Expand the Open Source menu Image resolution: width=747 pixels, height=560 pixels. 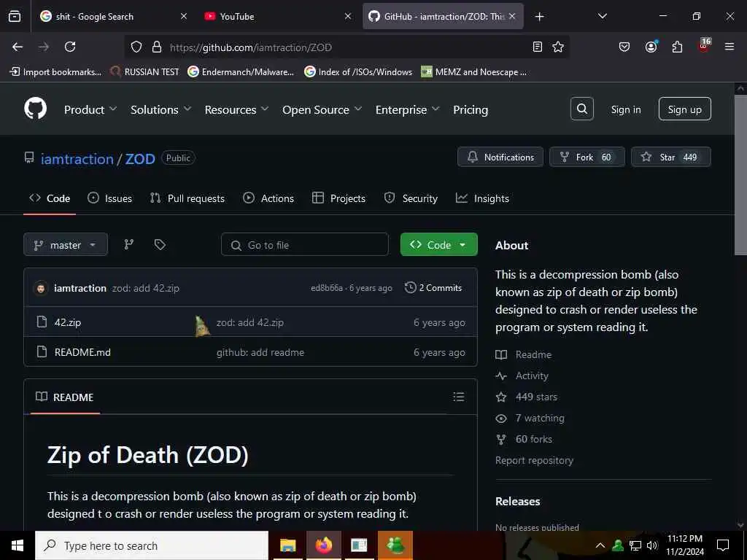click(x=322, y=109)
